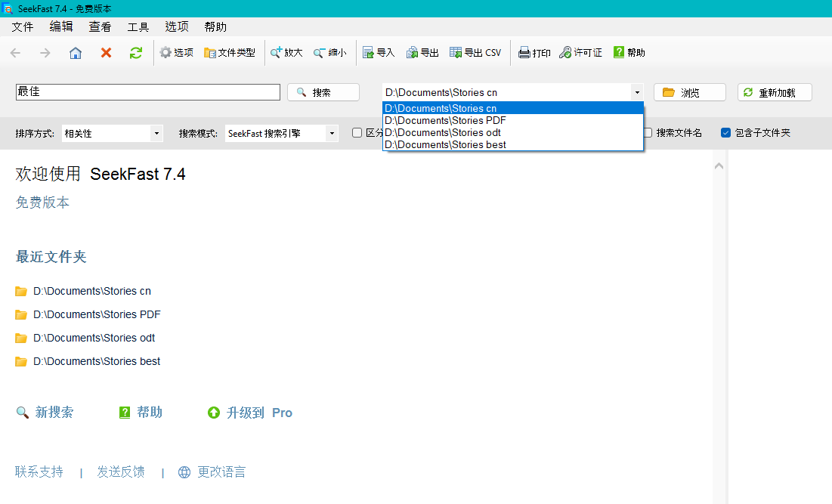The height and width of the screenshot is (504, 832).
Task: Refresh using the green arrows toolbar icon
Action: [x=136, y=53]
